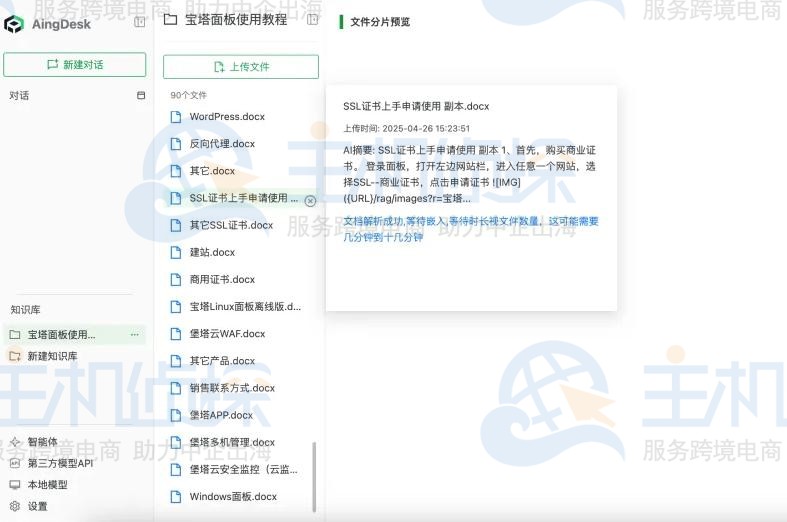787x522 pixels.
Task: Open the 设置 settings page
Action: click(37, 506)
